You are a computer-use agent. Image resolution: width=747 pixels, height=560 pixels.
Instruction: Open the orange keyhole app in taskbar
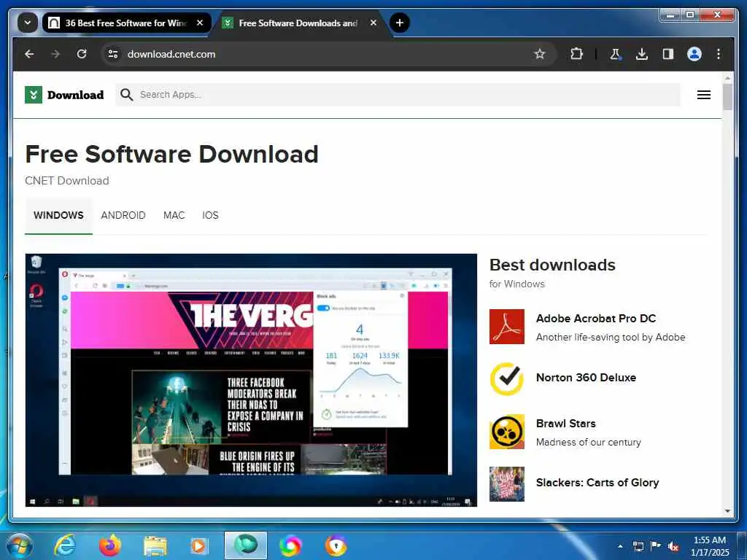point(336,546)
